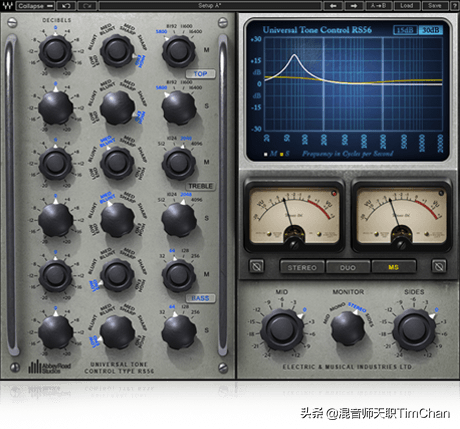This screenshot has width=460, height=429.
Task: Set the graph range to 15dB
Action: click(x=405, y=30)
